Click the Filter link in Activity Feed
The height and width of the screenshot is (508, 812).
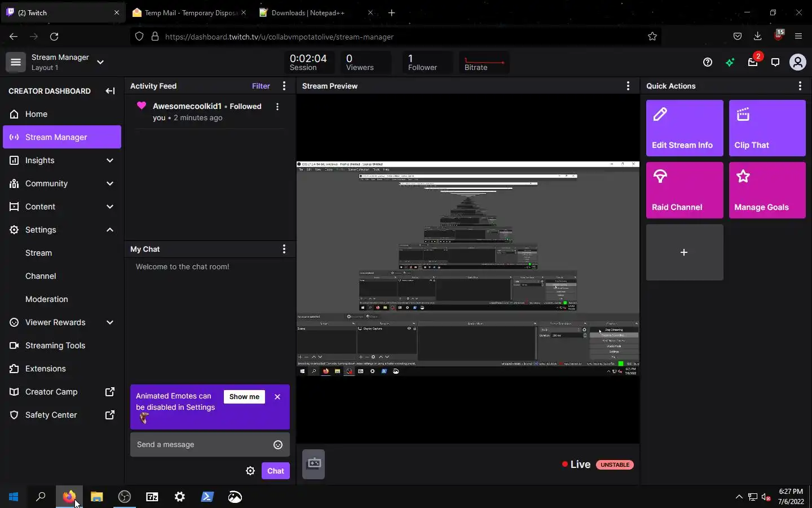(x=261, y=86)
